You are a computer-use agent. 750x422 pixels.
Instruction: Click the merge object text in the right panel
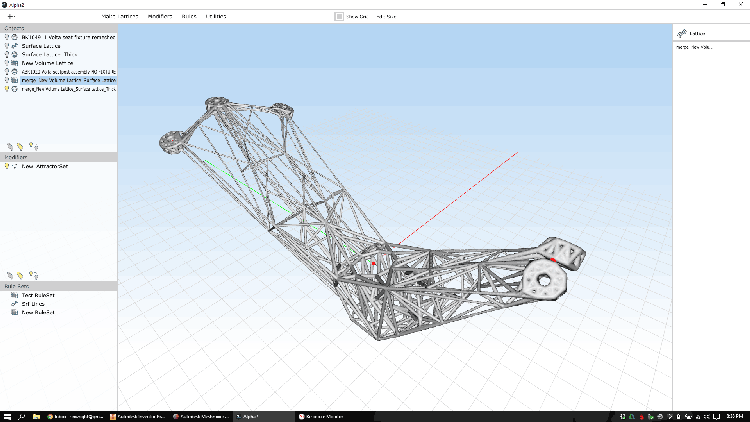click(x=694, y=47)
